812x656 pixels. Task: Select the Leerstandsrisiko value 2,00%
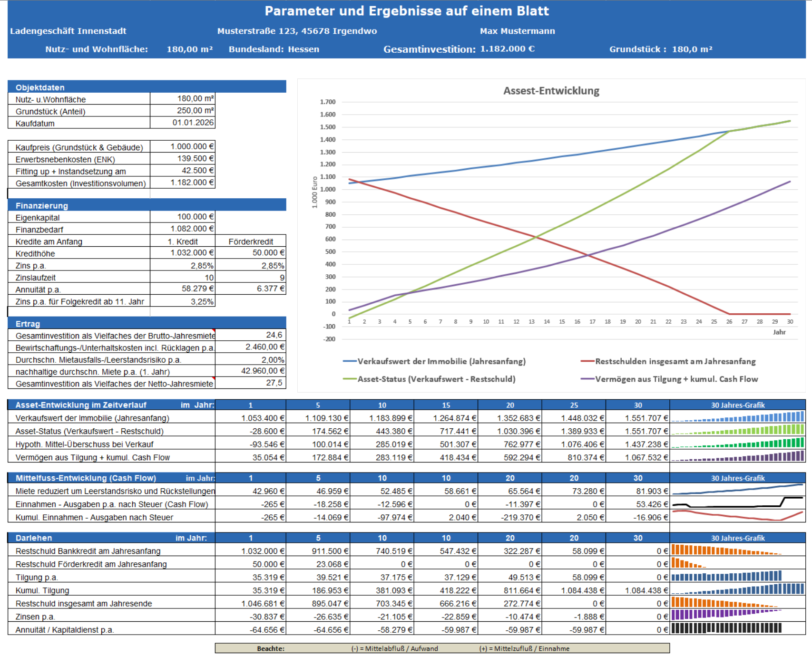(251, 360)
